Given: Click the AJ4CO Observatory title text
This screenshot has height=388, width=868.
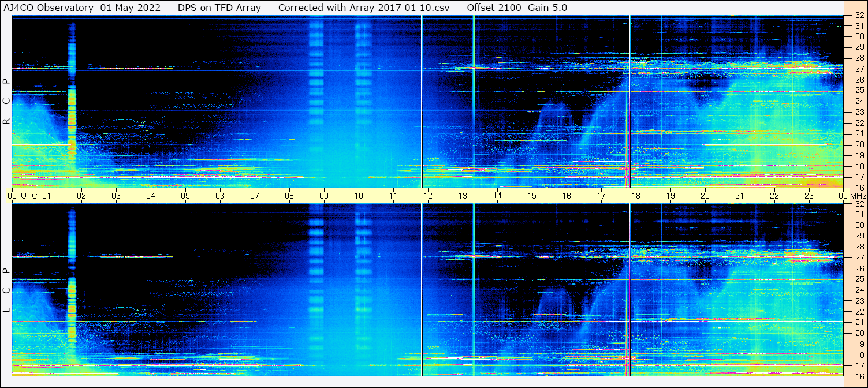Looking at the screenshot, I should 49,8.
